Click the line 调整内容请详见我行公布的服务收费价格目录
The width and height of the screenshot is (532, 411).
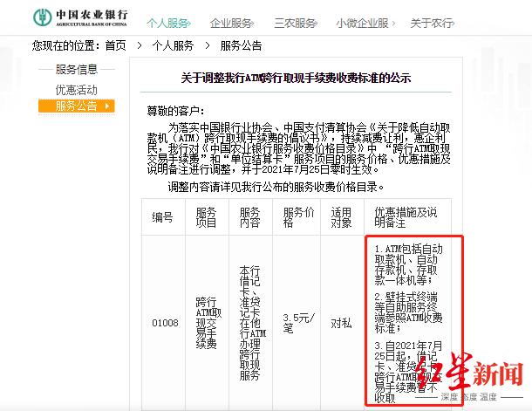coord(276,187)
